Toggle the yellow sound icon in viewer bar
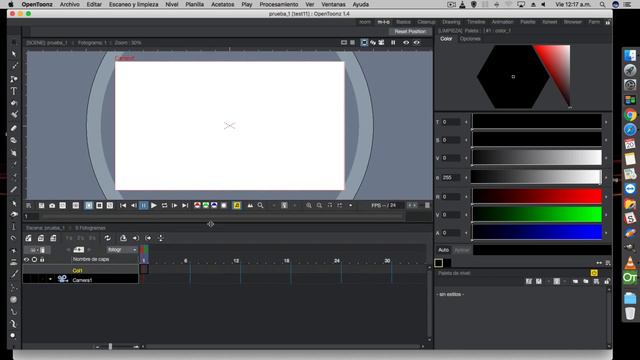The image size is (640, 360). (237, 205)
